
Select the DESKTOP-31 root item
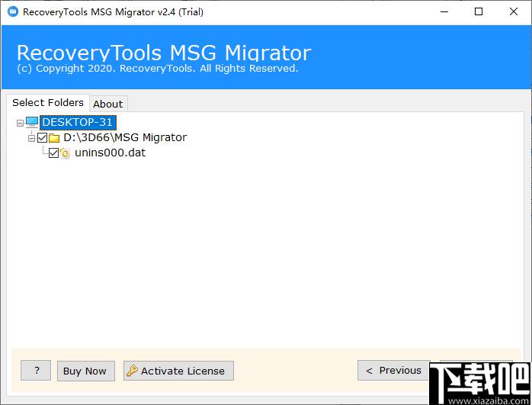tap(78, 122)
